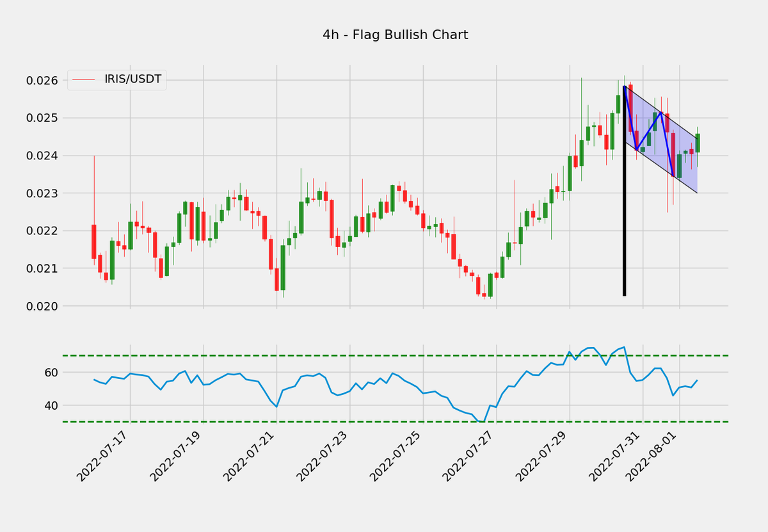Click the 2022-07-23 date label

[x=322, y=456]
